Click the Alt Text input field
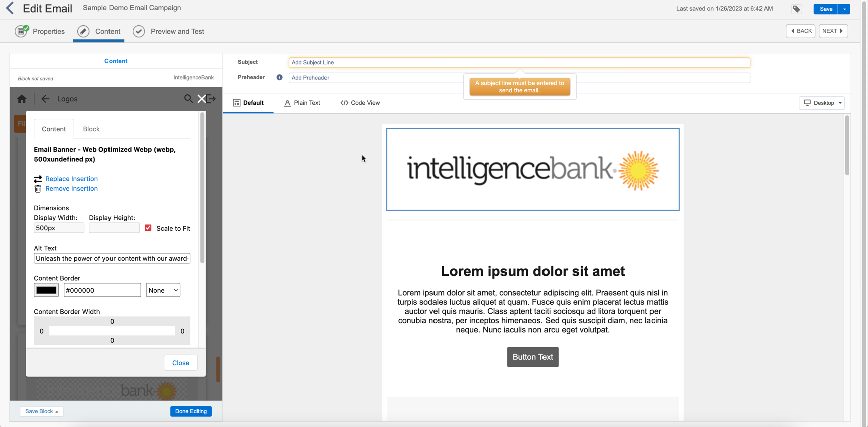 coord(112,258)
